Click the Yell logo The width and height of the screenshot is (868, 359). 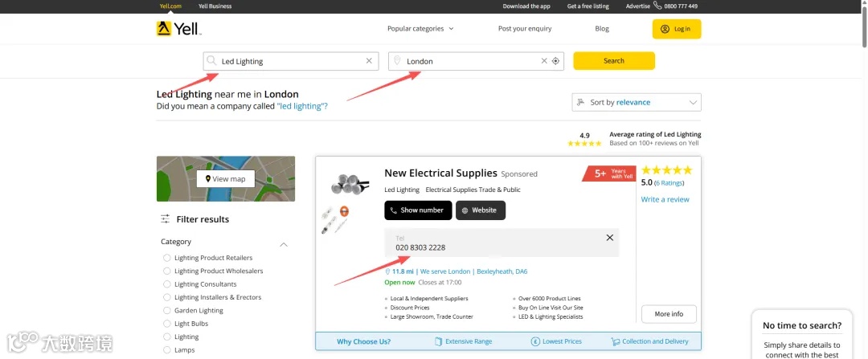coord(178,29)
